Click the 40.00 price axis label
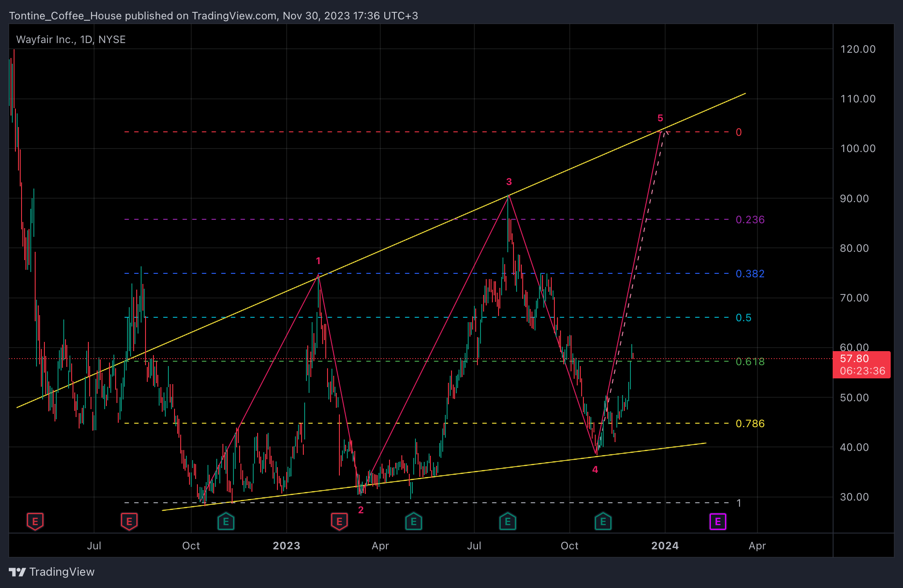The height and width of the screenshot is (588, 903). click(855, 447)
